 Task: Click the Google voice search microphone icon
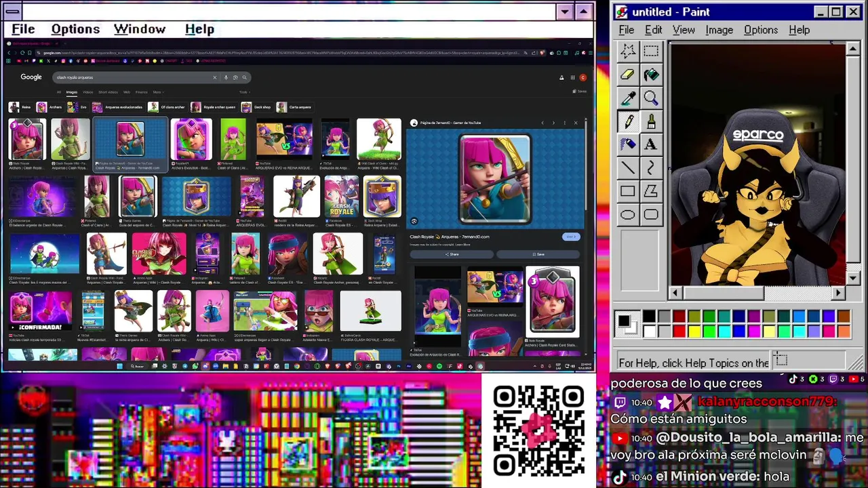point(226,77)
